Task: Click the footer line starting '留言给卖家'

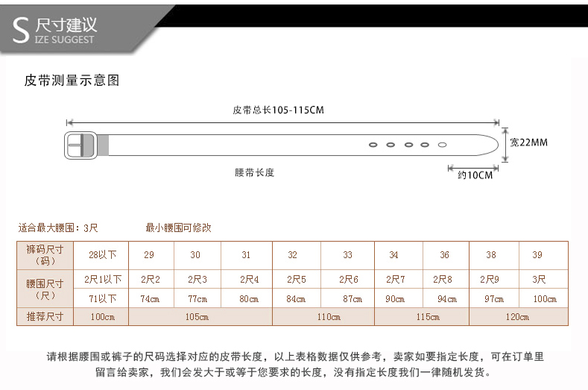Action: (293, 372)
